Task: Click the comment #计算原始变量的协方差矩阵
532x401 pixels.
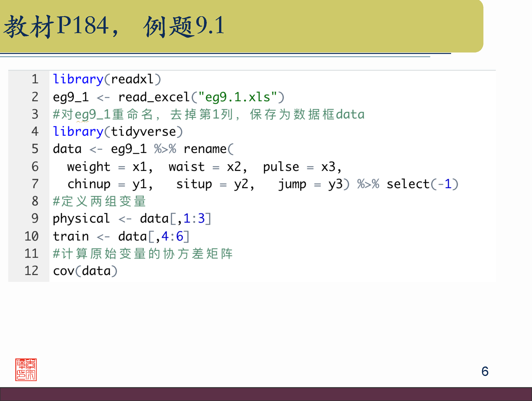Action: [x=143, y=254]
